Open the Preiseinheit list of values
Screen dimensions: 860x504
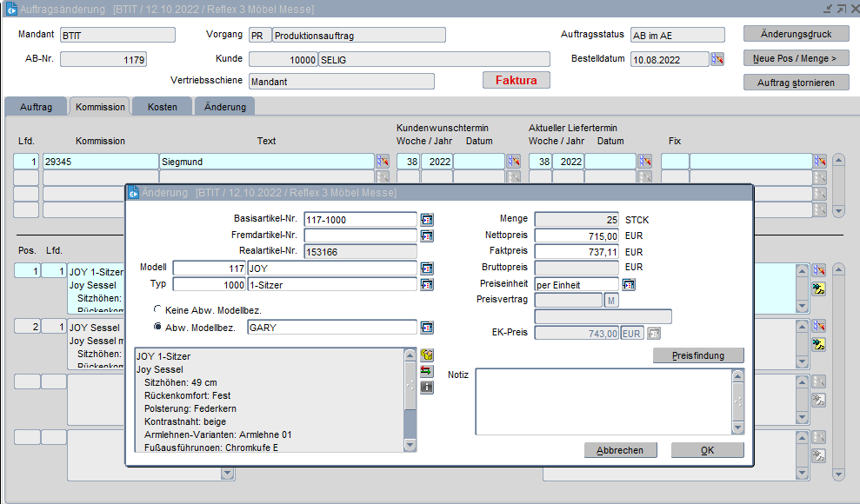(x=629, y=284)
